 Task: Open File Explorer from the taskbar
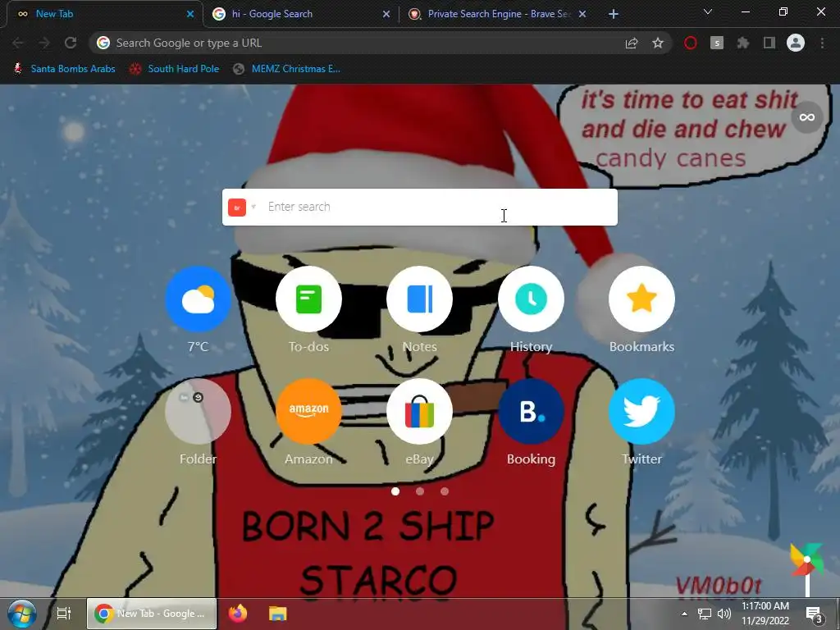[277, 614]
